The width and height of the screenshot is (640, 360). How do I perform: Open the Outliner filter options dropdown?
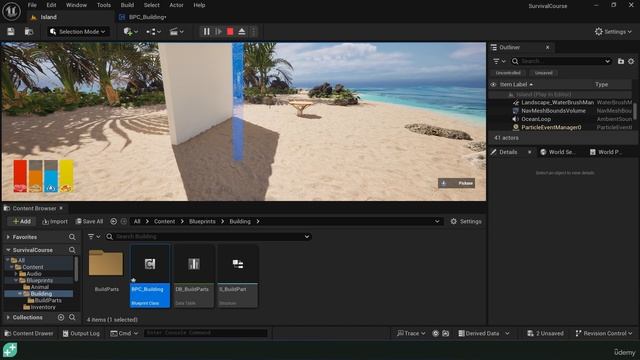(499, 61)
